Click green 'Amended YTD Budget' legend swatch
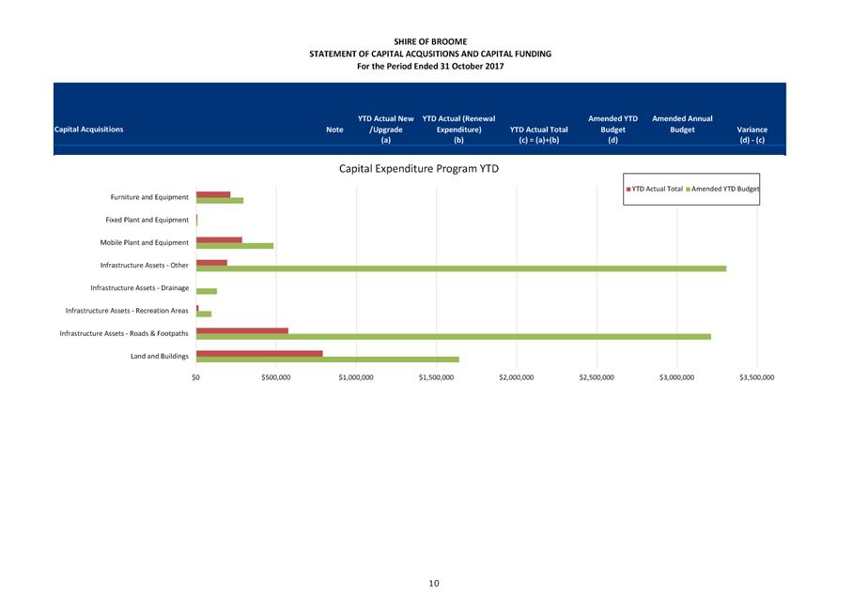Screen dimensions: 868x613 pyautogui.click(x=688, y=190)
